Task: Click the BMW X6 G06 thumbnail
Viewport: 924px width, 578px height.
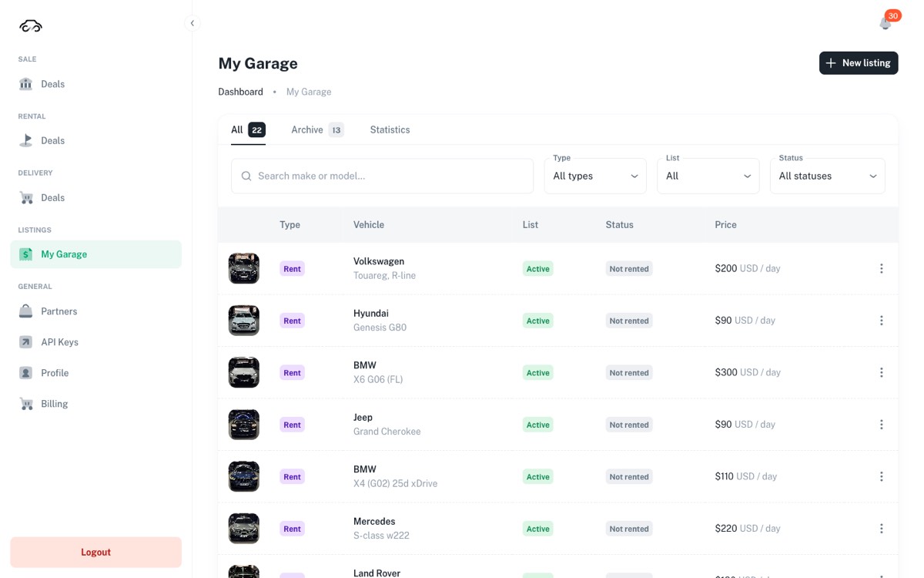Action: (x=244, y=373)
